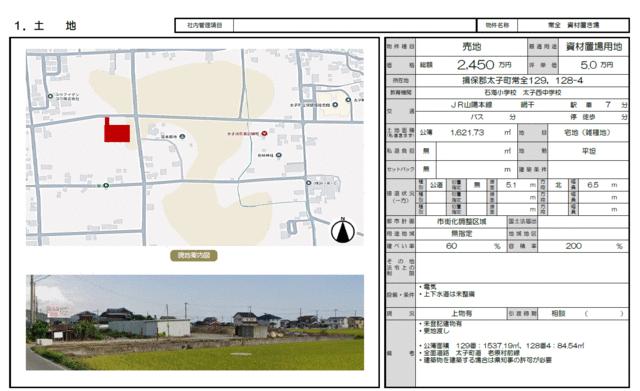
Task: Select the land area value '1,621.73'
Action: (467, 133)
